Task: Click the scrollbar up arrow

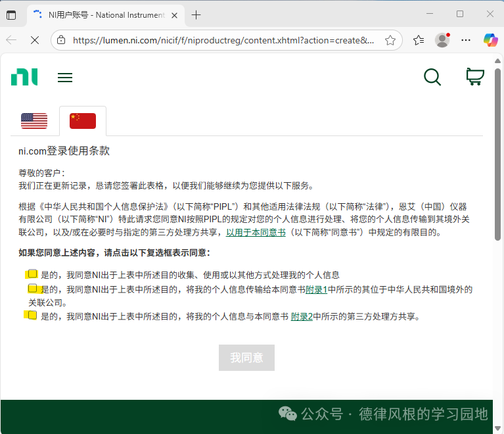Action: pyautogui.click(x=497, y=60)
